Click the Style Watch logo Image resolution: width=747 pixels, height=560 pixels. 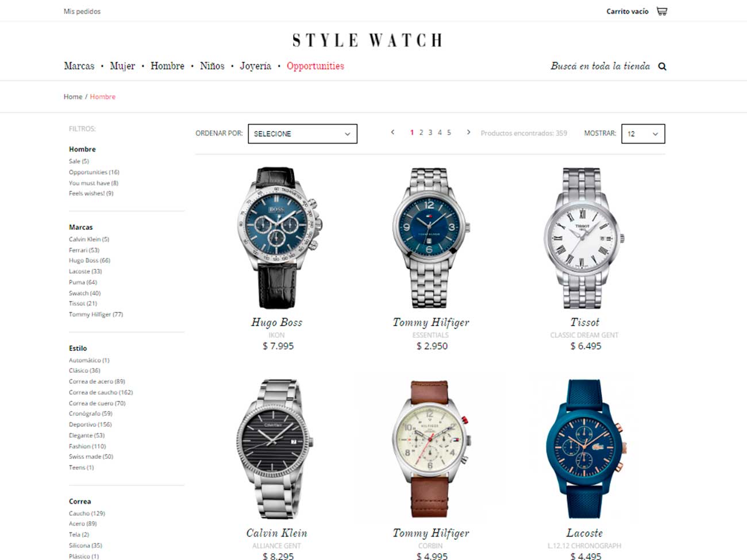(367, 40)
